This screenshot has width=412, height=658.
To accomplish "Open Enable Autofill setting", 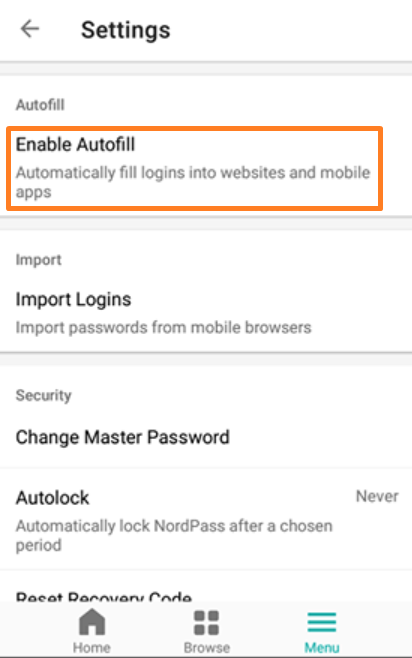I will pyautogui.click(x=194, y=168).
